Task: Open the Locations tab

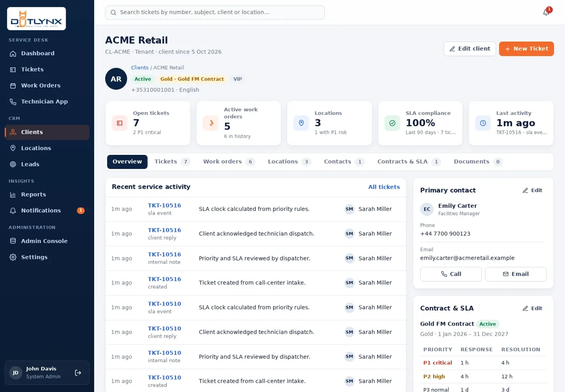Action: 289,162
